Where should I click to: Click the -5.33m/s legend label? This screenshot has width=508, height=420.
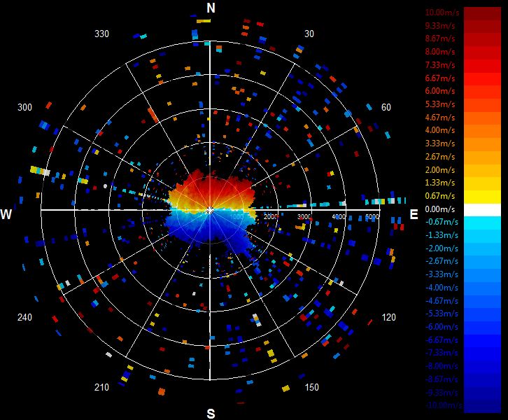point(442,314)
